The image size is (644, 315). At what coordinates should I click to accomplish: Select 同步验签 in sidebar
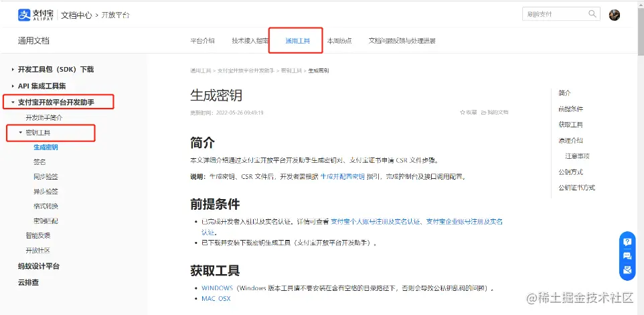tap(46, 177)
